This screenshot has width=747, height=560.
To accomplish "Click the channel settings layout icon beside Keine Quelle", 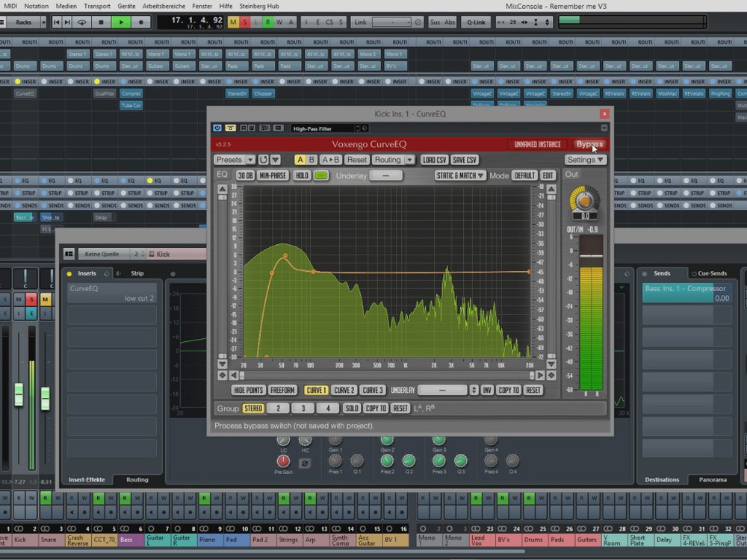I will coord(69,254).
